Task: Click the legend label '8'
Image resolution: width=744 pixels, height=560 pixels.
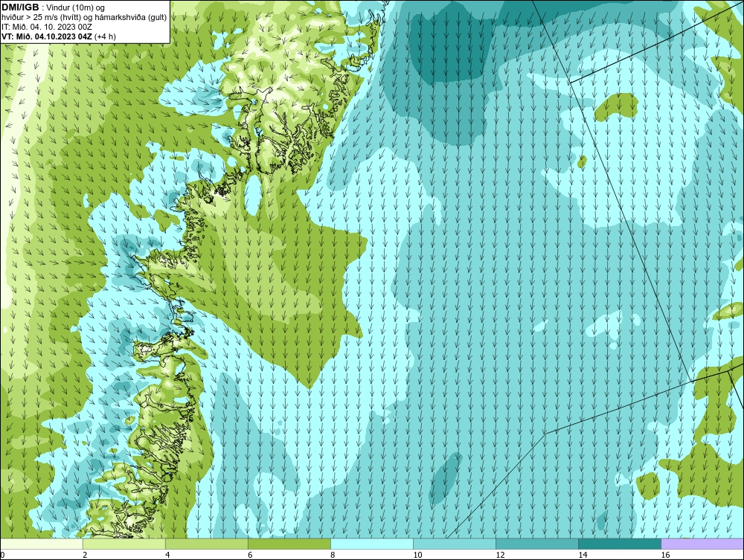Action: coord(333,555)
